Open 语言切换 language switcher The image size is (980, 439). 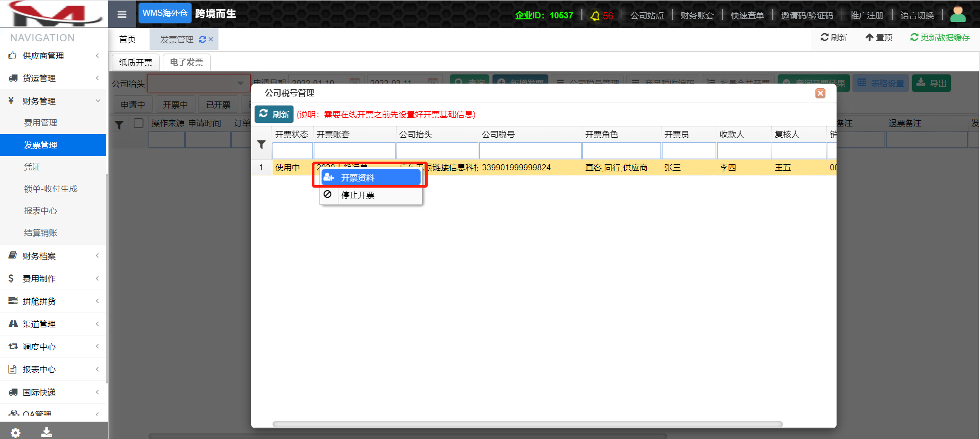point(917,15)
